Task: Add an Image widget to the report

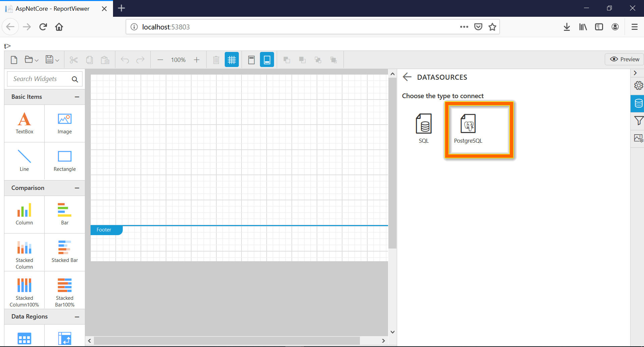Action: (64, 123)
